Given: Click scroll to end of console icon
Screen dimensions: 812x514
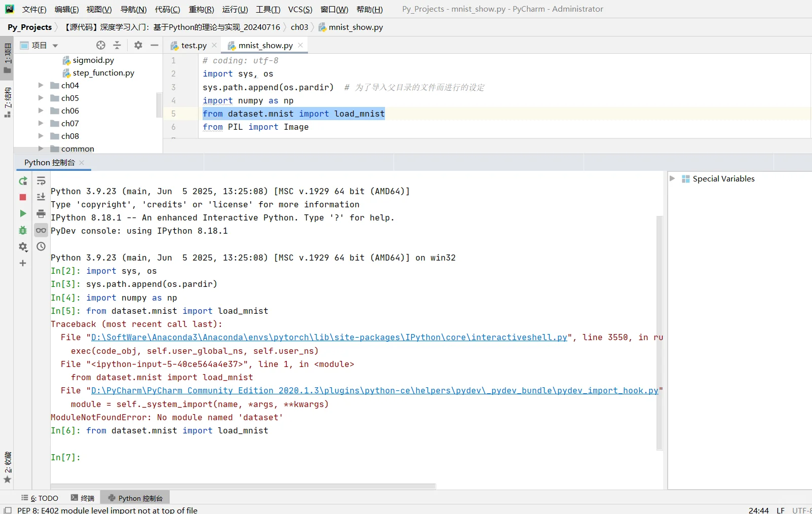Looking at the screenshot, I should tap(41, 197).
